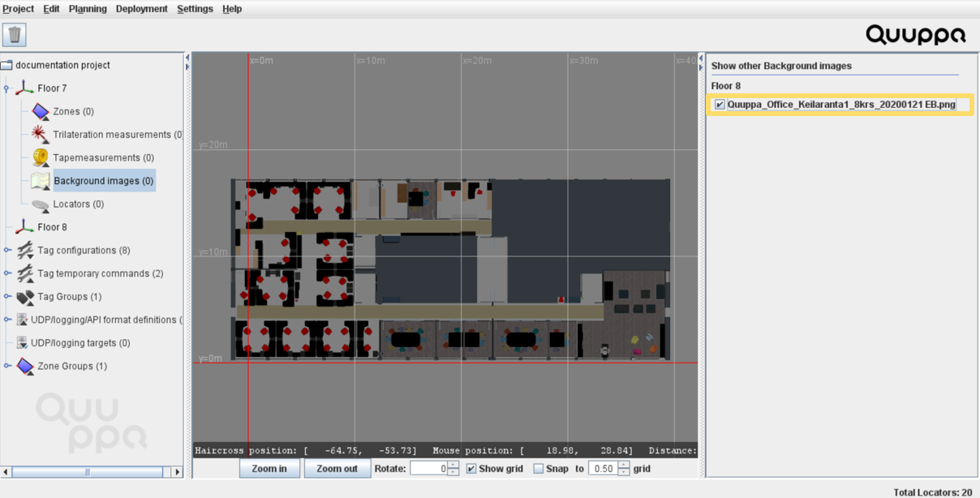This screenshot has width=980, height=498.
Task: Select the Tag Groups (1) item
Action: pos(70,297)
